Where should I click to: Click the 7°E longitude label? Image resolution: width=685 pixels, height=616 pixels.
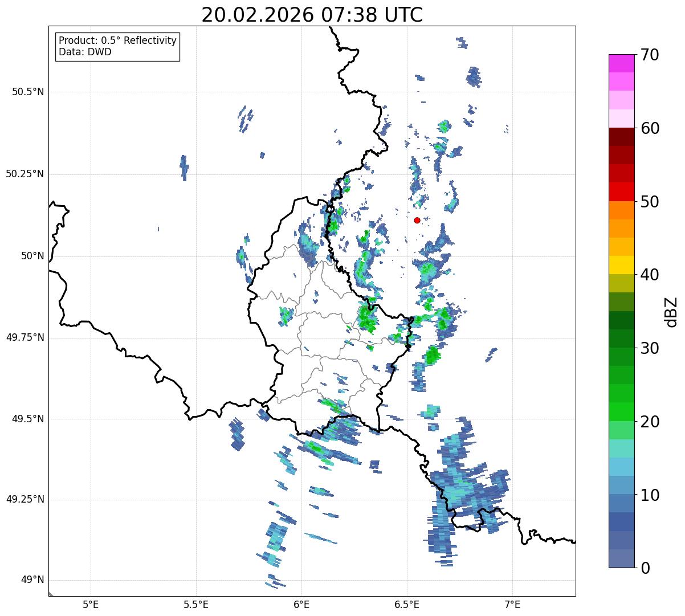click(x=512, y=604)
